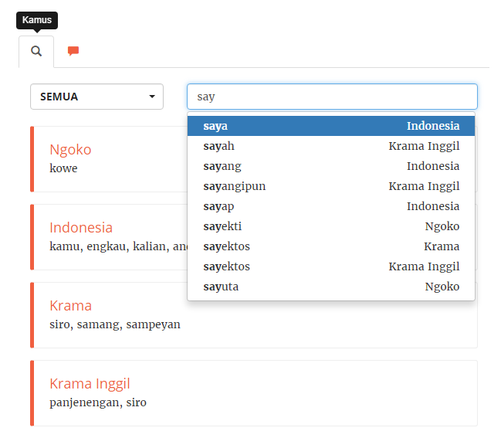
Task: Switch to the orange chat bubble tab
Action: tap(73, 51)
